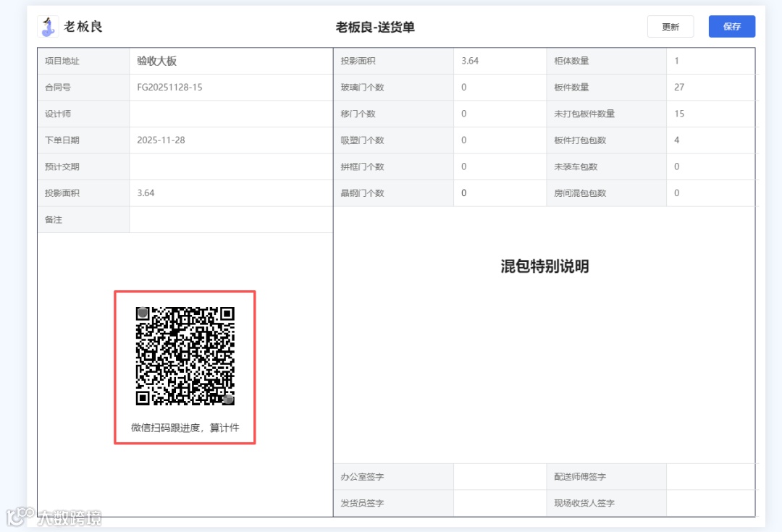Click the 晶钢门个数 label
The image size is (782, 532).
[362, 193]
